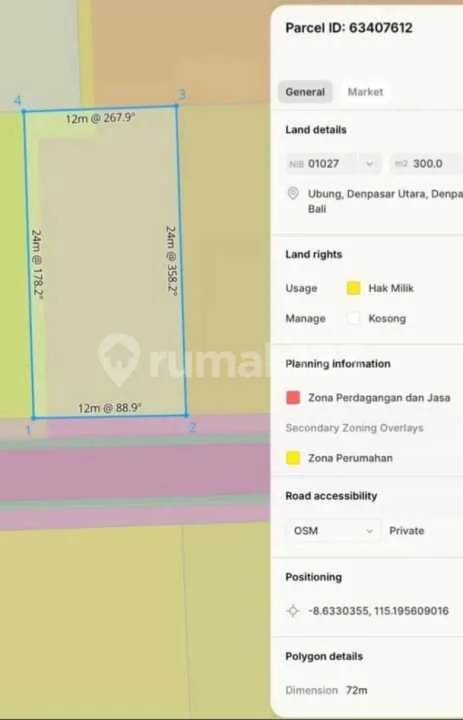This screenshot has height=720, width=463.
Task: Open the OSM road accessibility dropdown
Action: 333,531
